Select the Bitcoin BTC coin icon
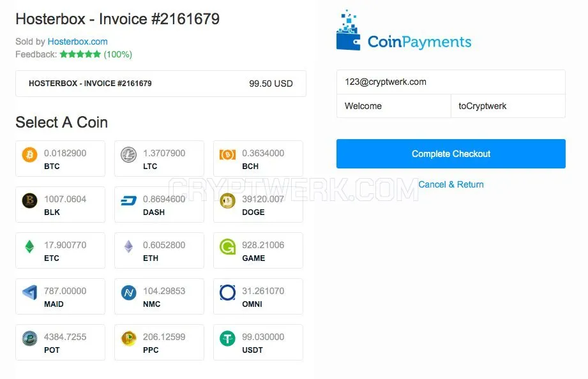The width and height of the screenshot is (588, 379). [29, 154]
